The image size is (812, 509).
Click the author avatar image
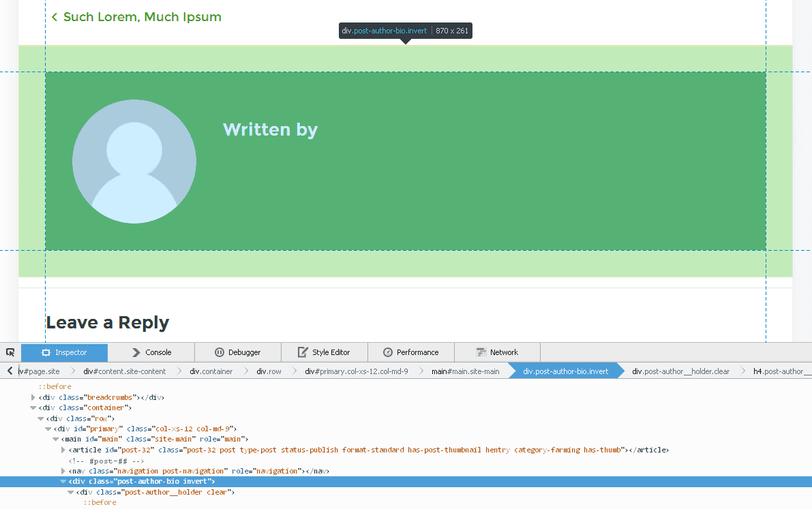(x=134, y=161)
